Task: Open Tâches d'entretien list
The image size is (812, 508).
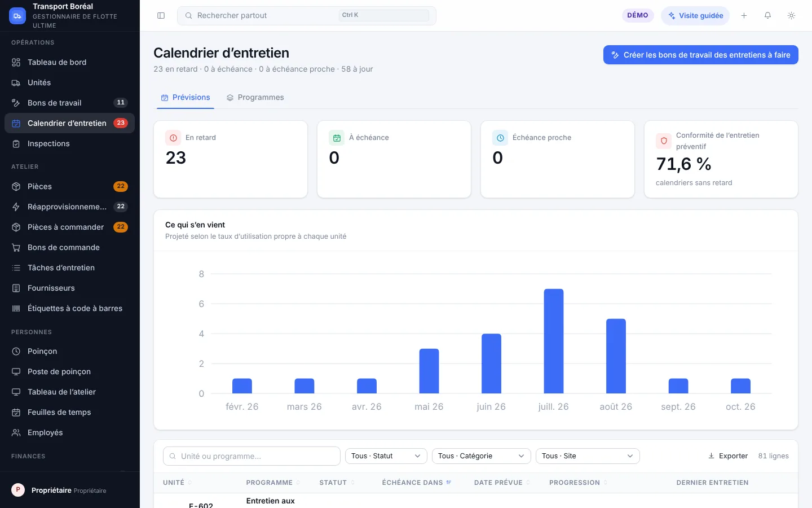Action: click(x=69, y=268)
